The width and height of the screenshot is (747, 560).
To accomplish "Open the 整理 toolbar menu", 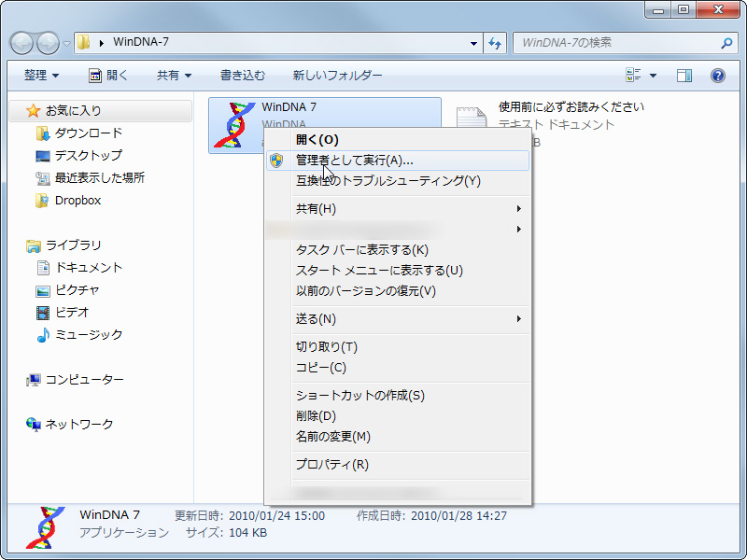I will click(41, 76).
